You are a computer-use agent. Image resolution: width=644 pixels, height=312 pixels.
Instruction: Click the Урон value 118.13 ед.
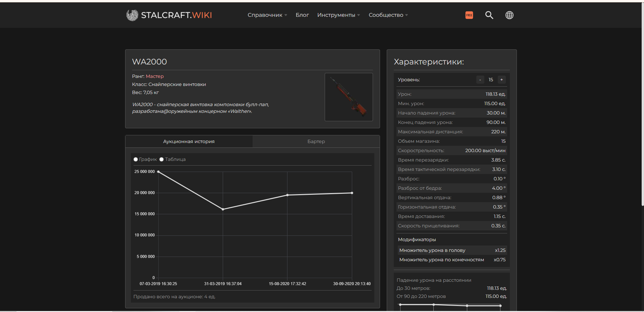(495, 94)
